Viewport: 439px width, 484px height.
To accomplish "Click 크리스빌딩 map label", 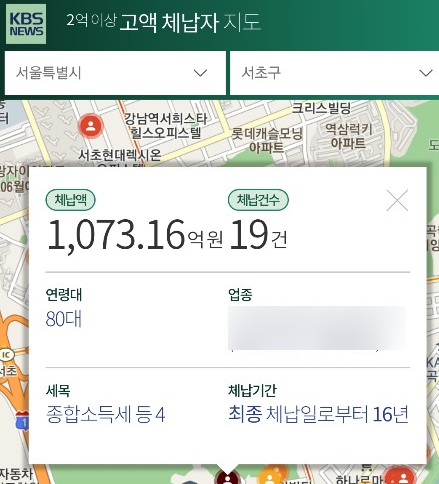I will 321,108.
